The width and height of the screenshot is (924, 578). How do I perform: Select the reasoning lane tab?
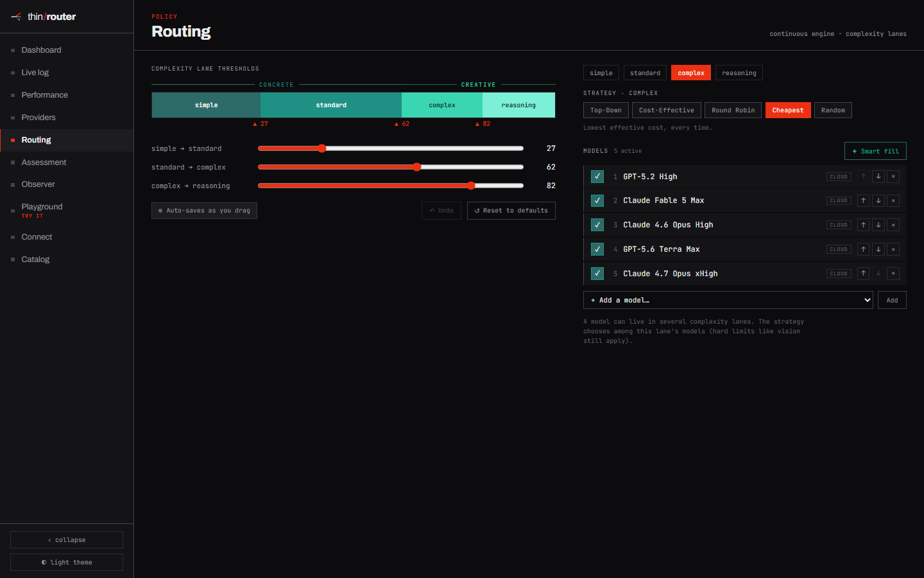(739, 73)
